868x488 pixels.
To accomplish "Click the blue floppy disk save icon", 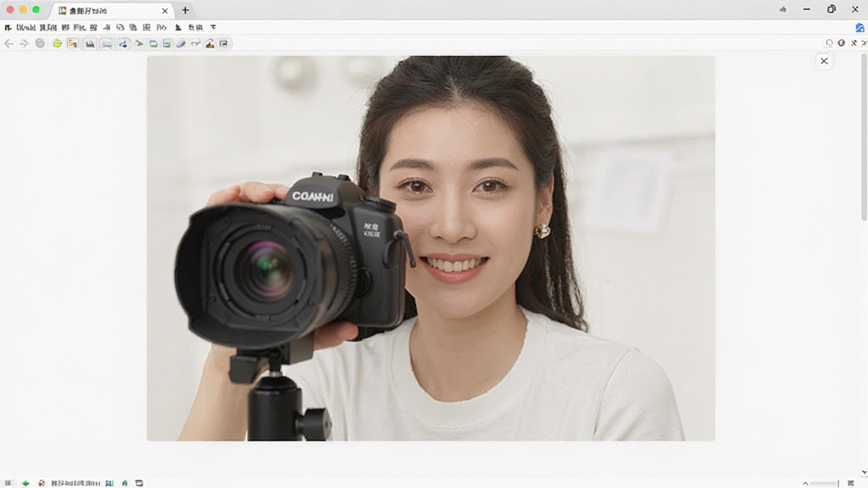I will [x=167, y=43].
